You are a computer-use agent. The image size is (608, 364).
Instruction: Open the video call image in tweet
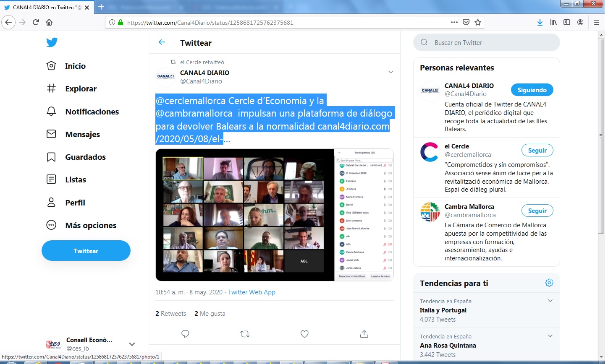pyautogui.click(x=275, y=215)
